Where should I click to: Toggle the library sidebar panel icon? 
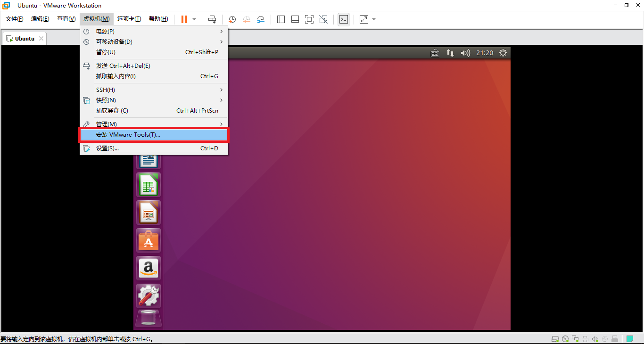281,19
